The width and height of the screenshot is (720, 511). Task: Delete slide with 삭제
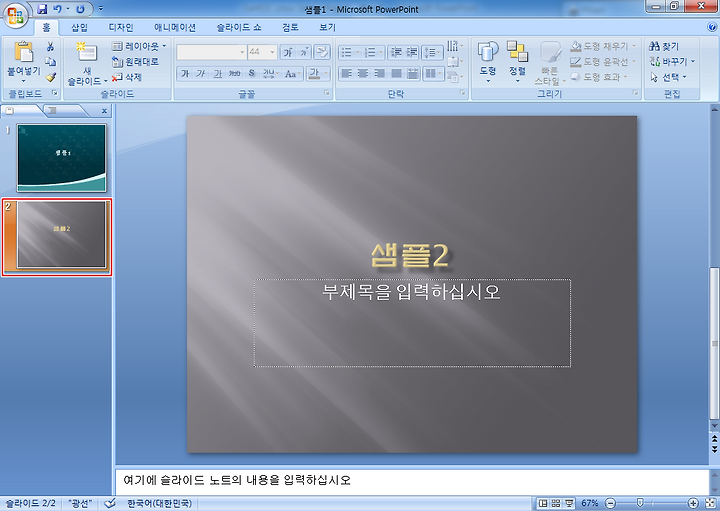(127, 77)
